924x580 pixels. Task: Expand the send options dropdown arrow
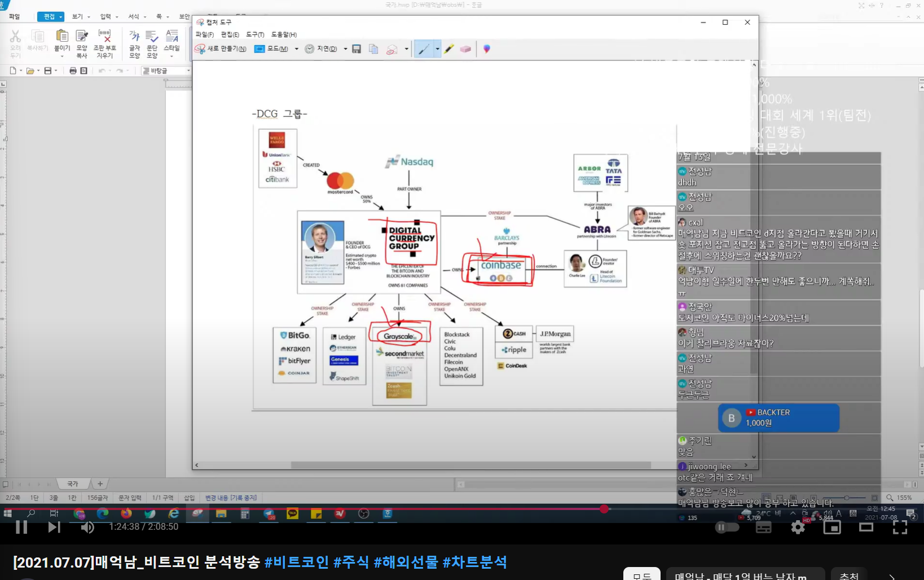(406, 49)
